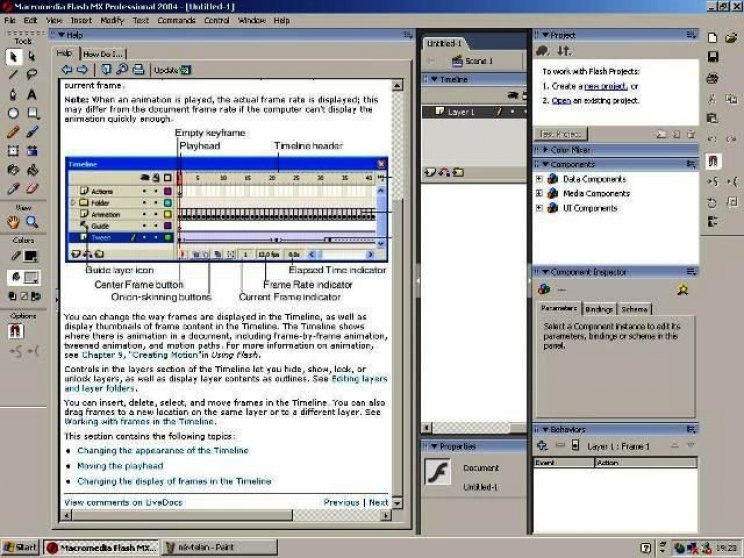Select the Text tool
The image size is (744, 558).
(32, 94)
